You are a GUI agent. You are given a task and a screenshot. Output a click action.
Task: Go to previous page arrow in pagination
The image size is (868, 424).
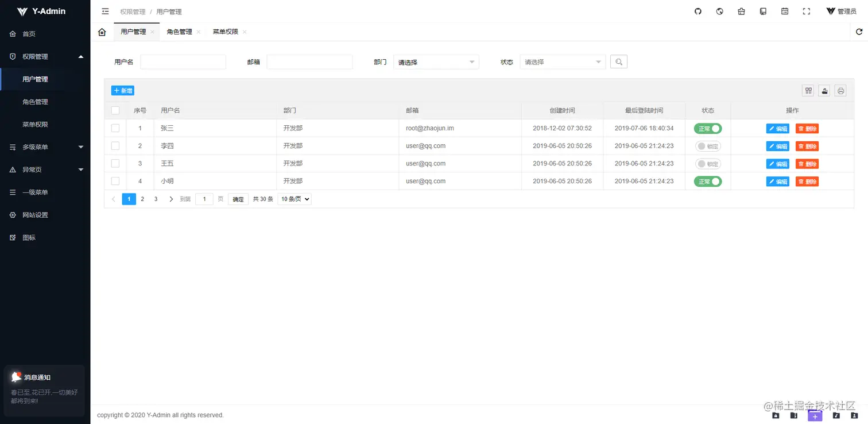pyautogui.click(x=114, y=199)
